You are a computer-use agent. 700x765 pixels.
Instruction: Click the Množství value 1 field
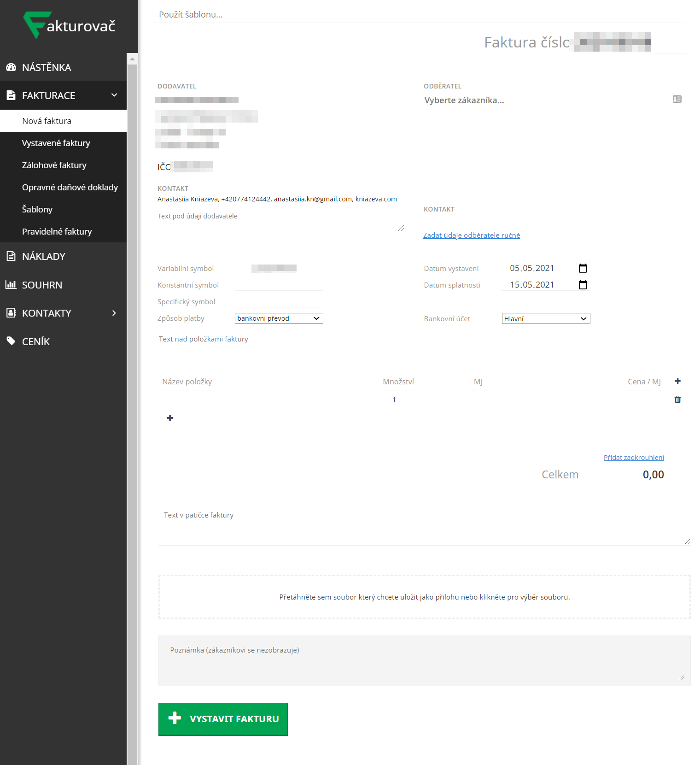[394, 400]
